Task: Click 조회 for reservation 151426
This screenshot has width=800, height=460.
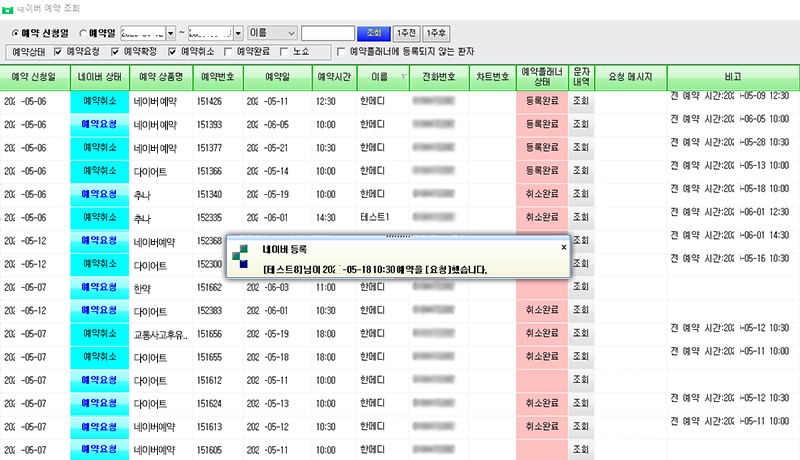Action: click(x=581, y=101)
